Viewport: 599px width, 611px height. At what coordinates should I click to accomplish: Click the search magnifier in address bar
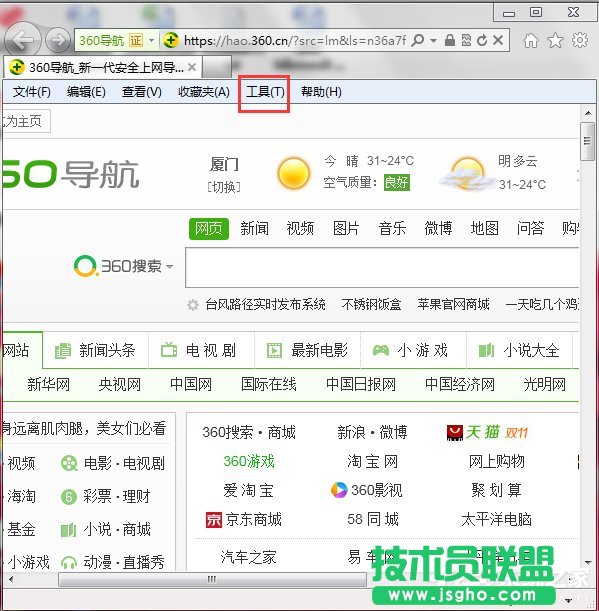tap(418, 40)
